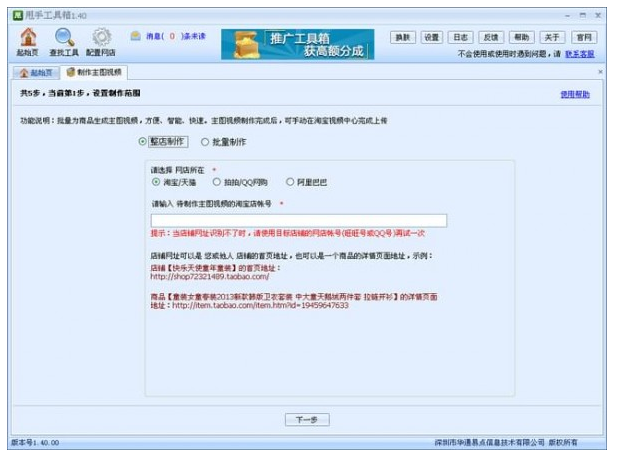Click the 推广工具箱 treasure chest banner
Viewport: 618px width, 458px height.
[298, 44]
